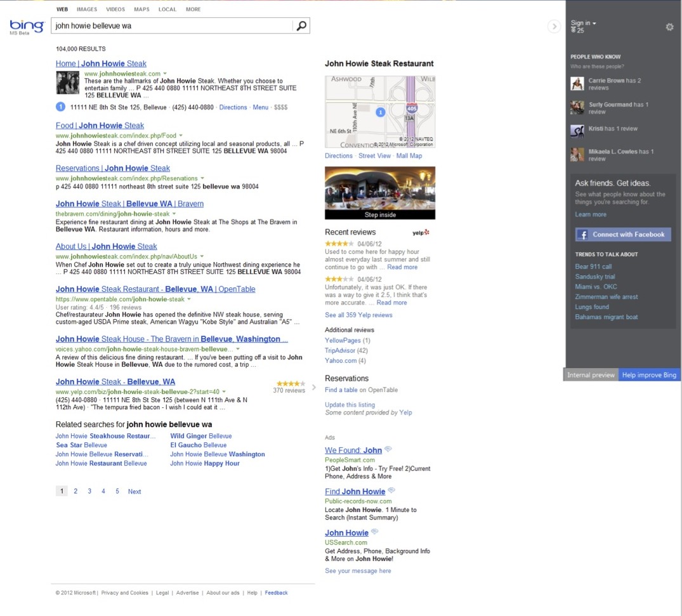Expand the Yelp result preview chevron
This screenshot has height=616, width=682.
313,387
